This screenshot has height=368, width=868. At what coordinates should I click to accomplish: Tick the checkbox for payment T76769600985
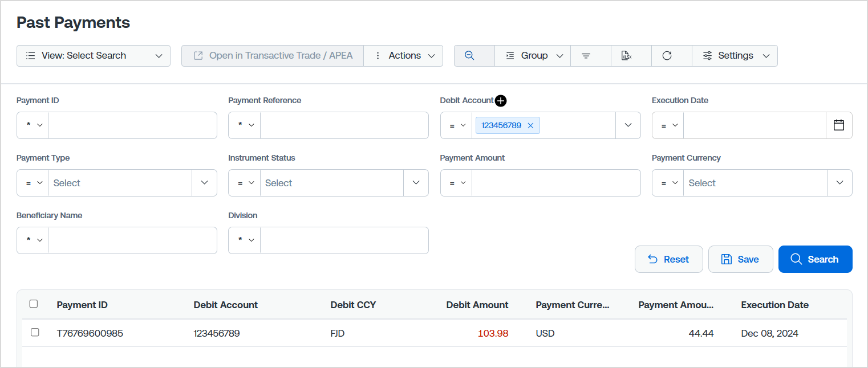35,332
